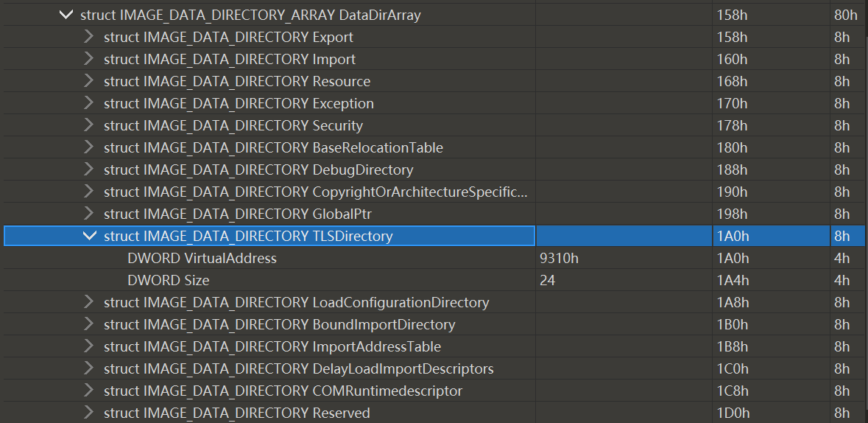Click the 80h size of DataDirArray
Screen dimensions: 868x423
845,15
